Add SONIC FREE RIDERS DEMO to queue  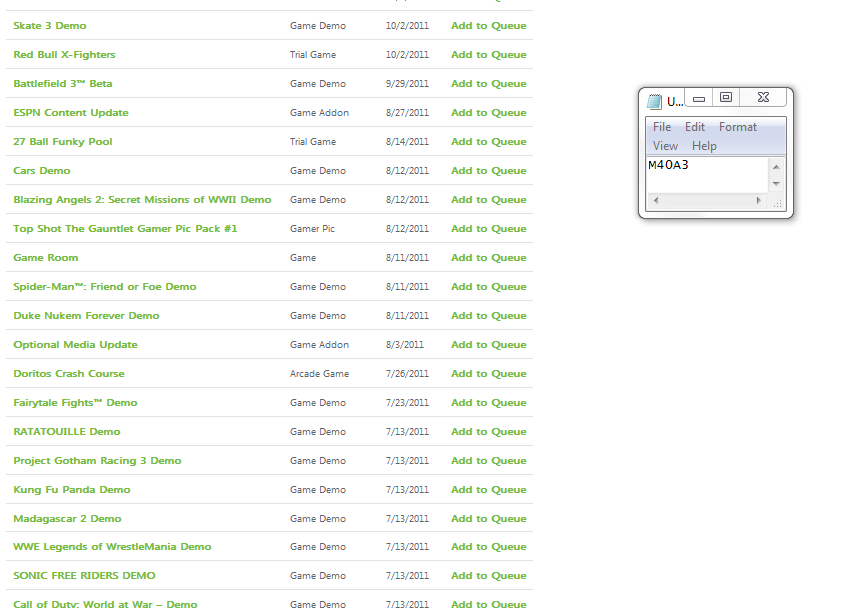click(x=489, y=576)
